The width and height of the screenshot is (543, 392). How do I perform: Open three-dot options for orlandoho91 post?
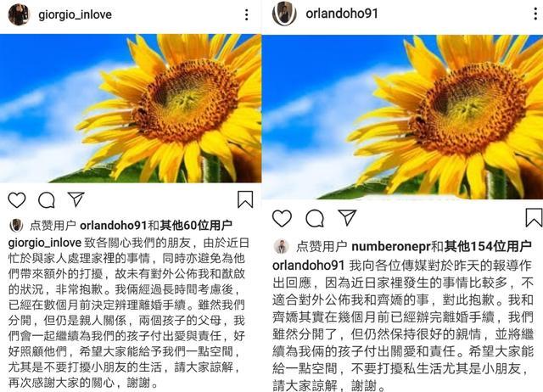(535, 14)
